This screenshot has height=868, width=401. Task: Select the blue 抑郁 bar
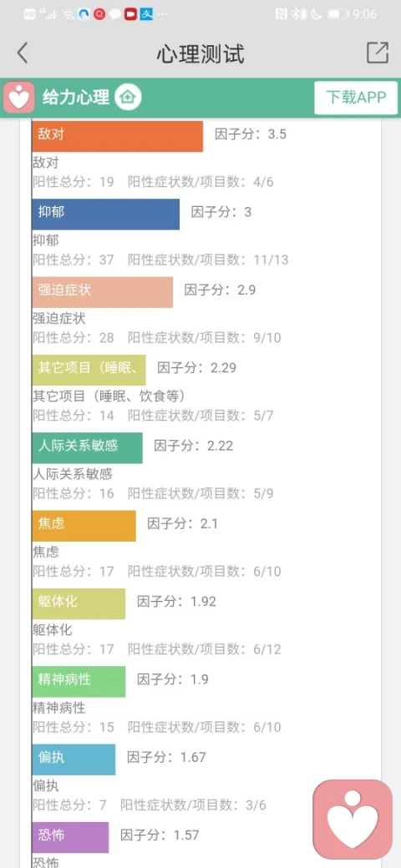tap(106, 214)
